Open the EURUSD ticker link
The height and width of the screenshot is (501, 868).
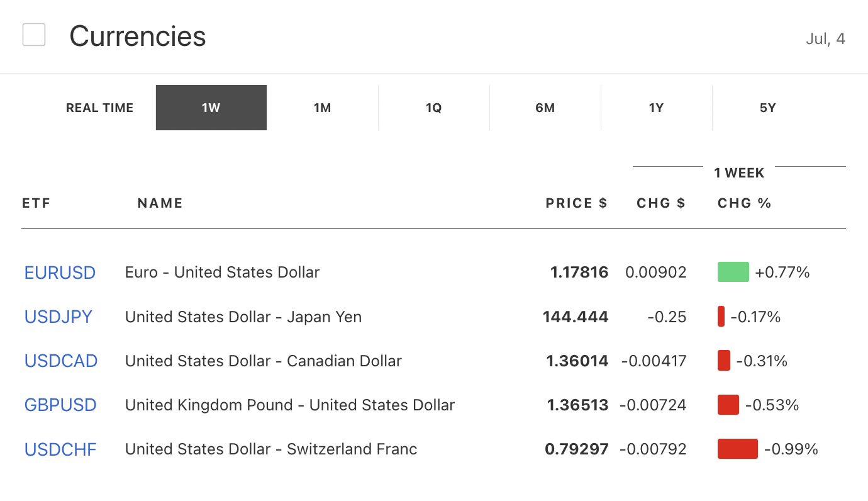60,273
